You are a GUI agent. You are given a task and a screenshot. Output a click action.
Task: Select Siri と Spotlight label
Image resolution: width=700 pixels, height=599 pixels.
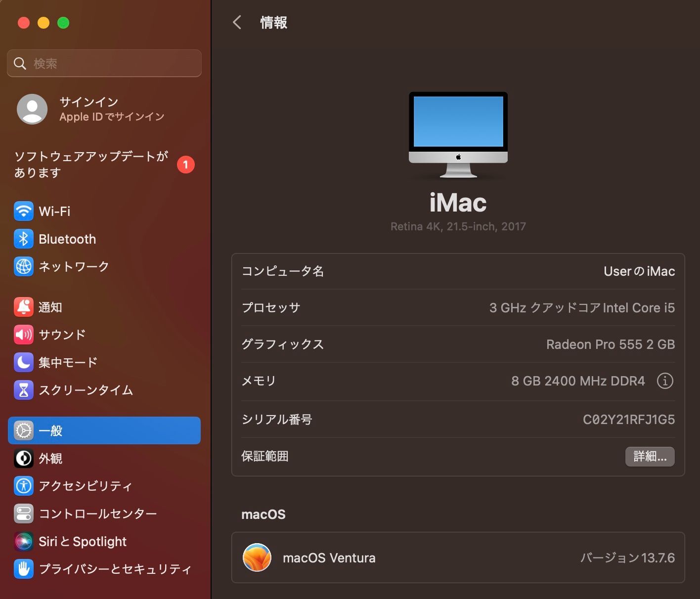click(x=83, y=541)
